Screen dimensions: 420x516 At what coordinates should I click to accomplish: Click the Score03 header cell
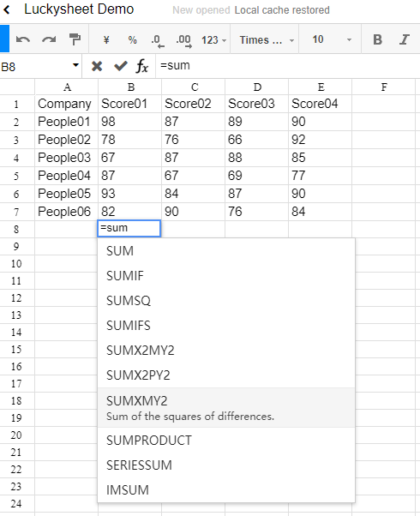tap(257, 104)
